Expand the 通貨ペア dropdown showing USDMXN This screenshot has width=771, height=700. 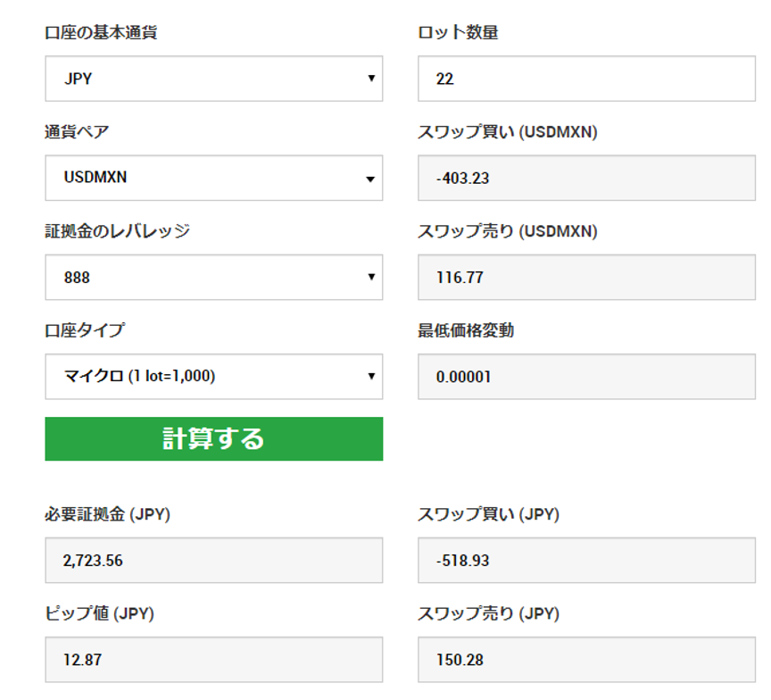[213, 178]
